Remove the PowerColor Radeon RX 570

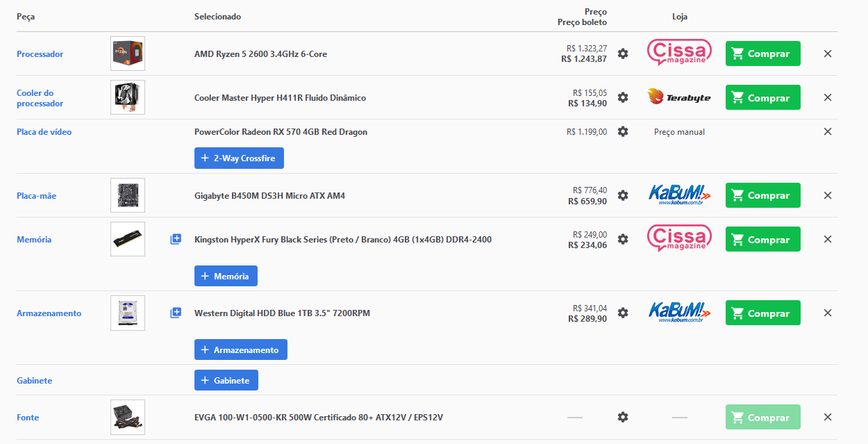point(828,131)
